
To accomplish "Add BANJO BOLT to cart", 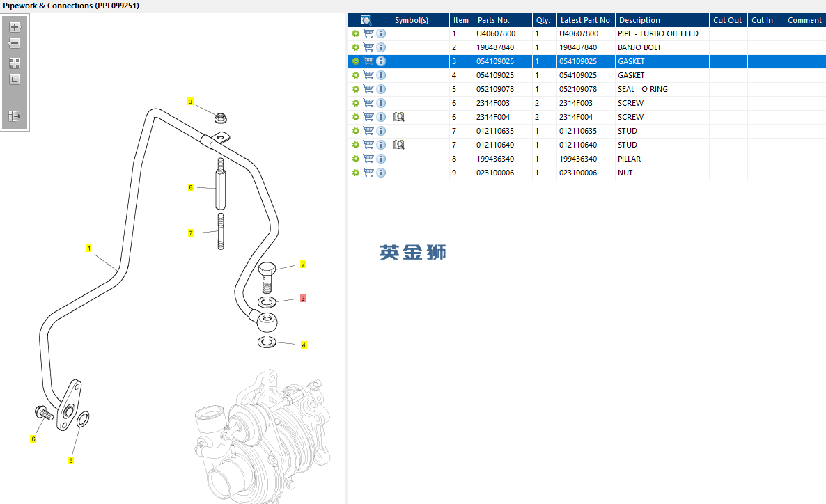I will coord(368,47).
